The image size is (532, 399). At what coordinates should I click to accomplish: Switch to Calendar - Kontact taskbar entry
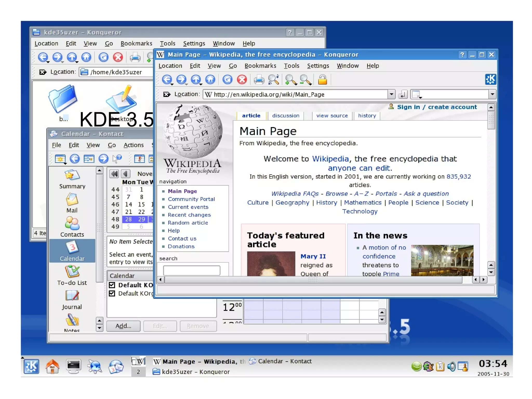280,361
